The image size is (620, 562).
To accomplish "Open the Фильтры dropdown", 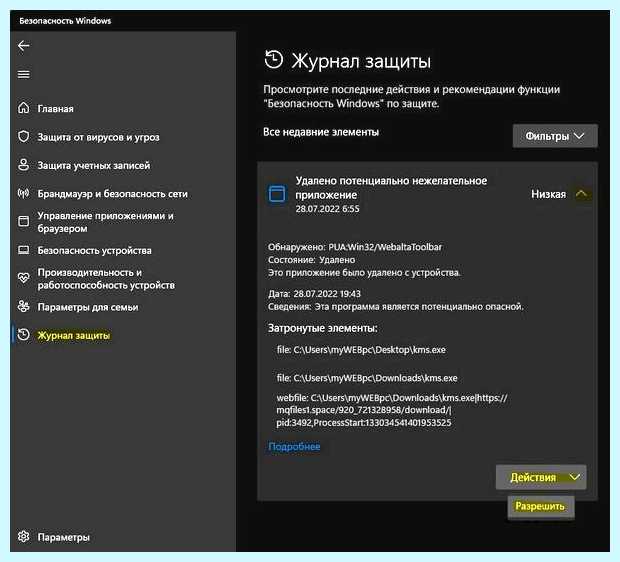I will pyautogui.click(x=555, y=136).
